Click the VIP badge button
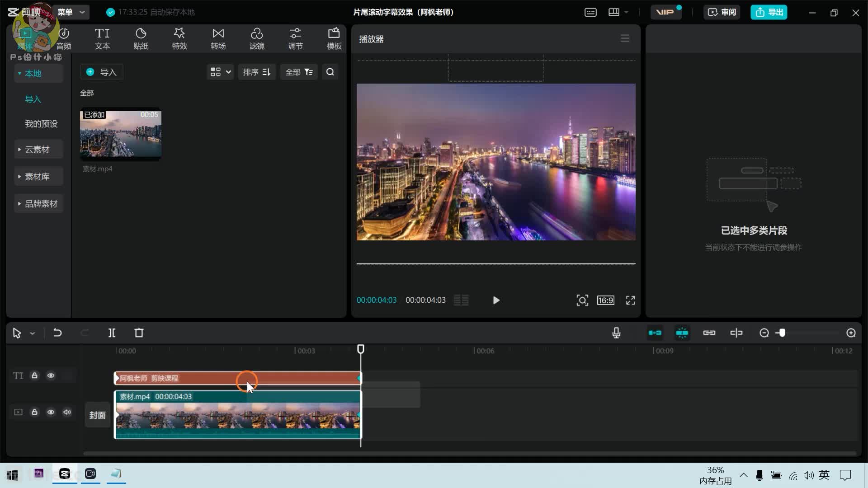 coord(665,12)
